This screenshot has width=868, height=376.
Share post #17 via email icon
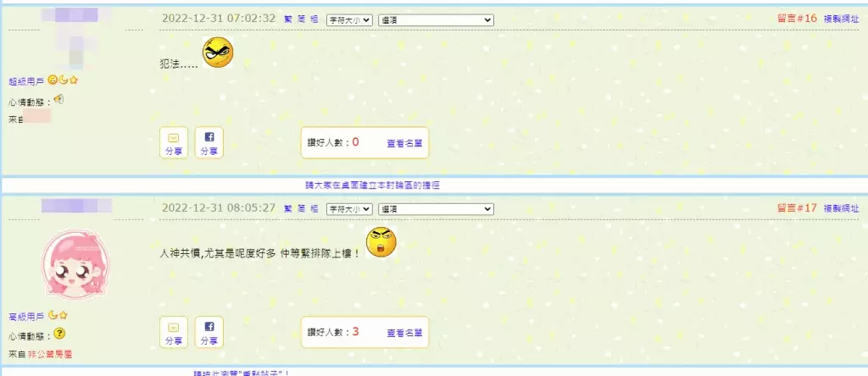pos(174,332)
